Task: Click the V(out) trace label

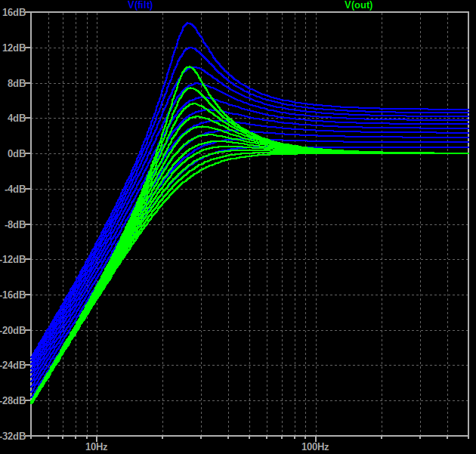Action: (x=359, y=5)
